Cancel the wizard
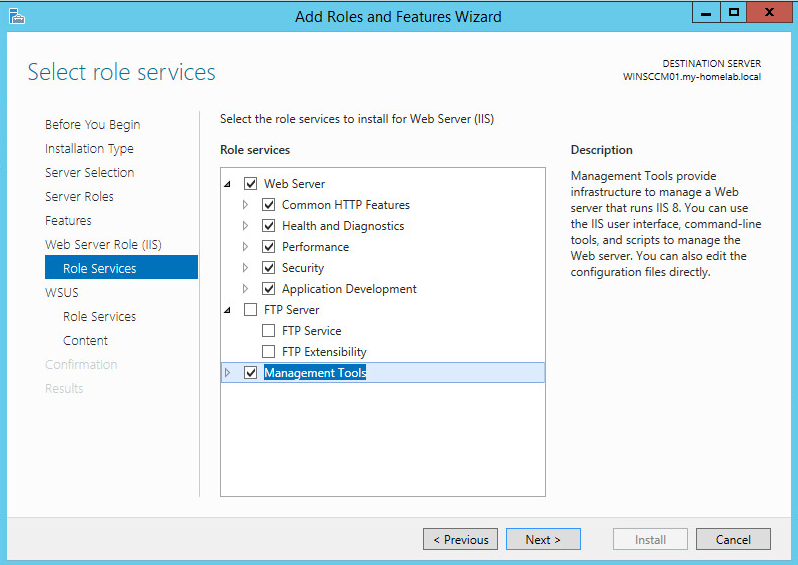The image size is (798, 565). 733,540
